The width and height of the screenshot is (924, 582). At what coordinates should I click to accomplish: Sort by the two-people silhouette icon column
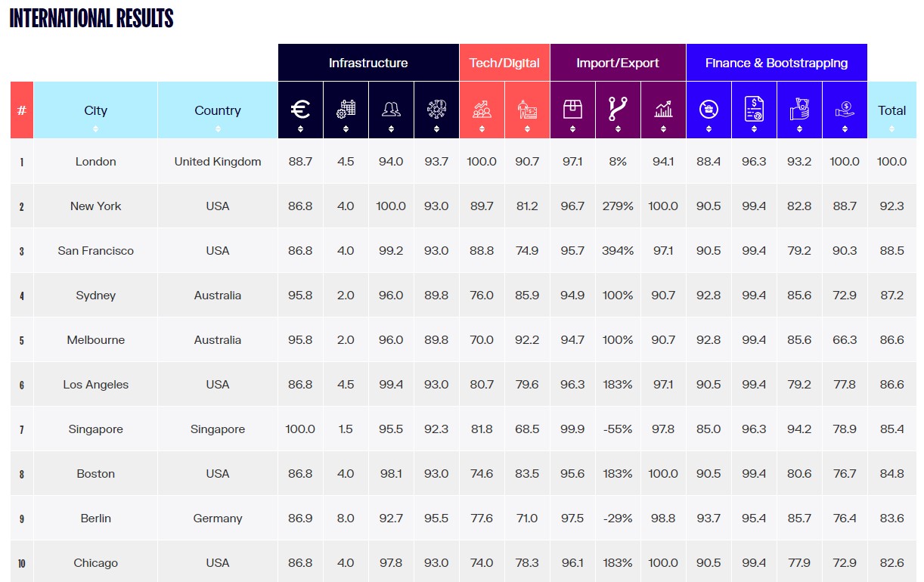[391, 110]
